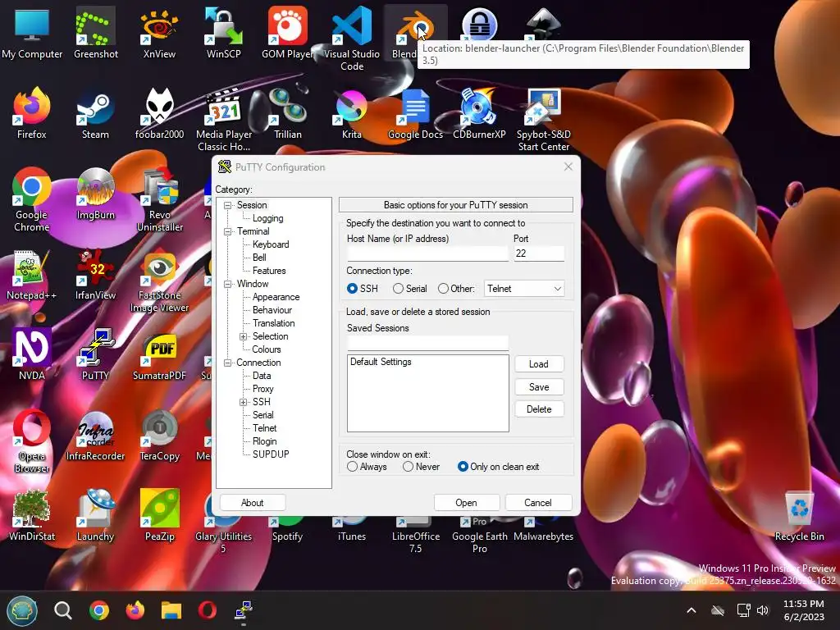840x630 pixels.
Task: Open My Computer icon
Action: tap(32, 32)
